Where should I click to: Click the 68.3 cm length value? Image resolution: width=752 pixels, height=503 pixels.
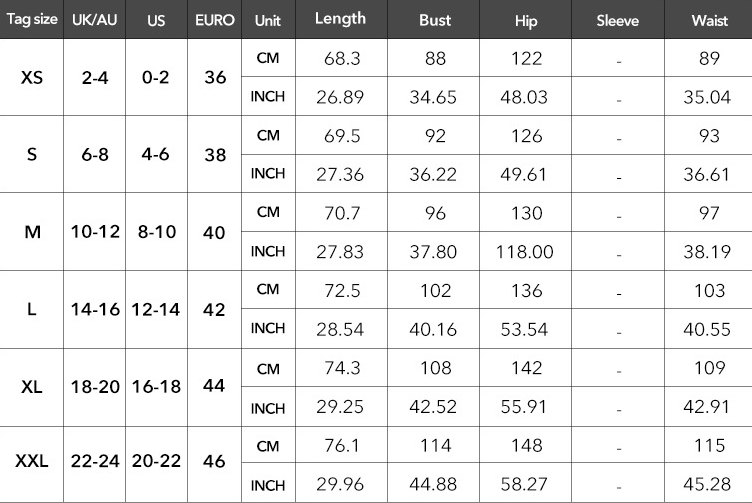point(343,58)
